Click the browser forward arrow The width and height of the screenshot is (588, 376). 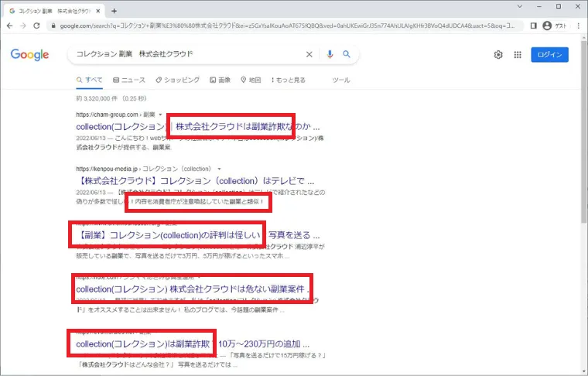tap(23, 26)
